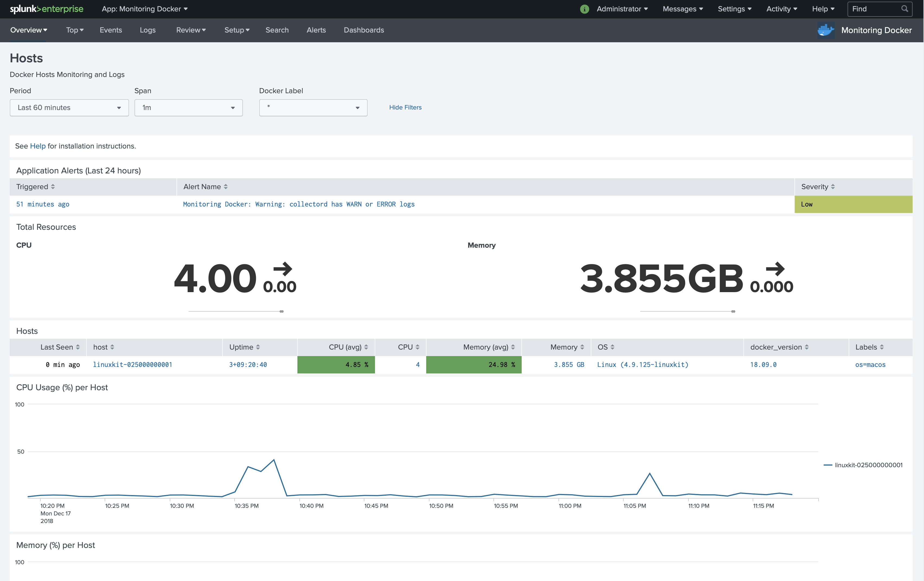
Task: Open the Dashboards menu item
Action: pyautogui.click(x=364, y=30)
